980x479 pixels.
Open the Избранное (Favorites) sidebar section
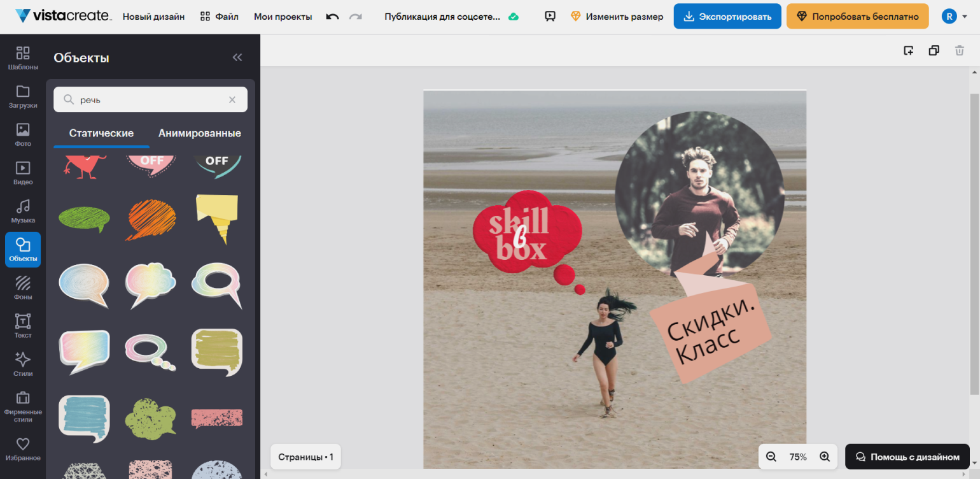coord(23,448)
